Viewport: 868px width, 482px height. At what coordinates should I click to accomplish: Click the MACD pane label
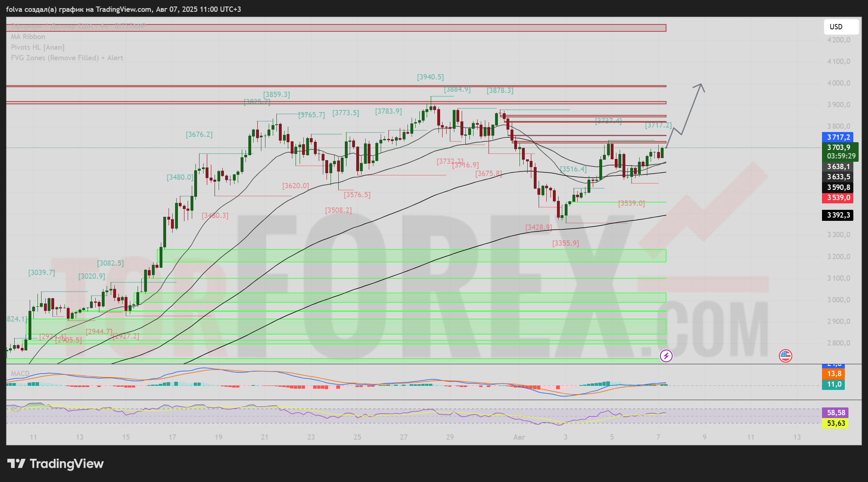20,373
